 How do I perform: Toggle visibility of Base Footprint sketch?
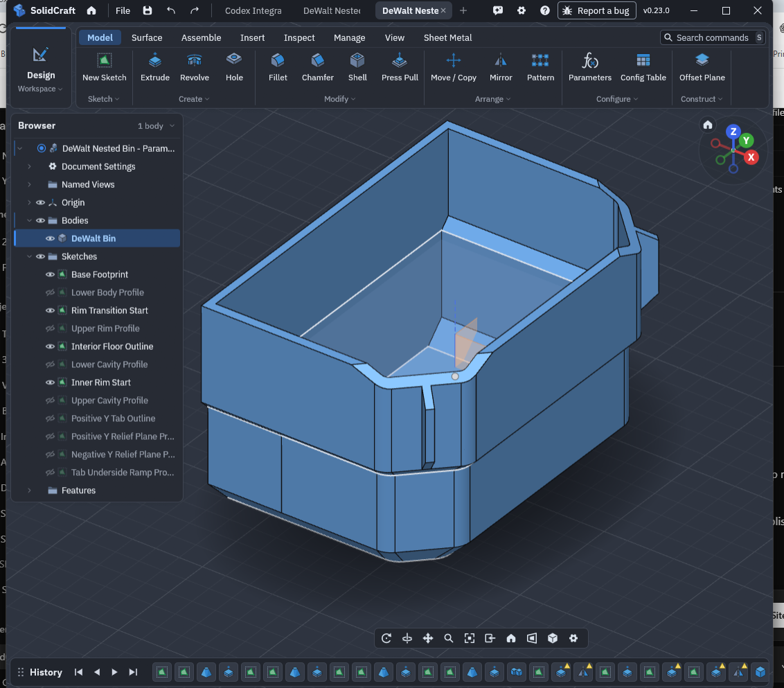pos(50,274)
